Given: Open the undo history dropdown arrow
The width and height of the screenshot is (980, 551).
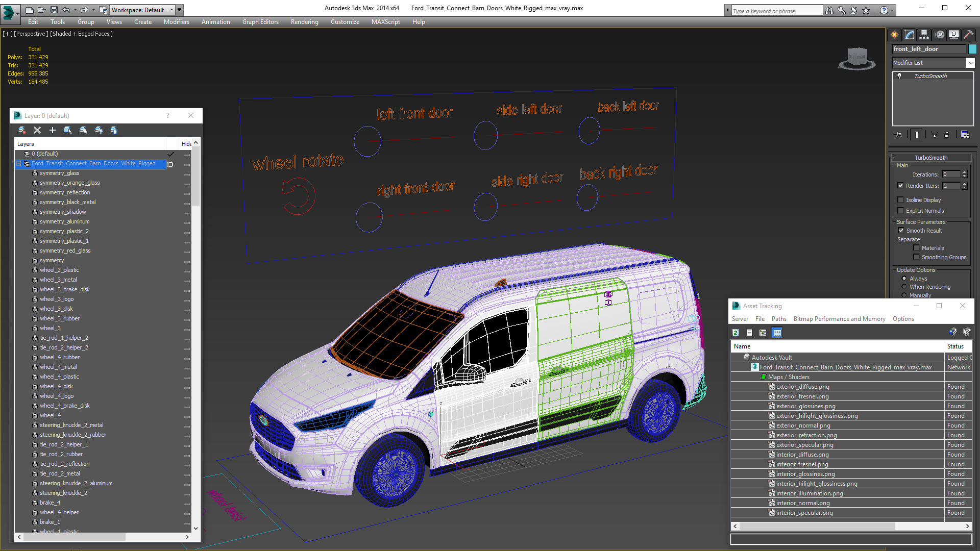Looking at the screenshot, I should pyautogui.click(x=75, y=10).
